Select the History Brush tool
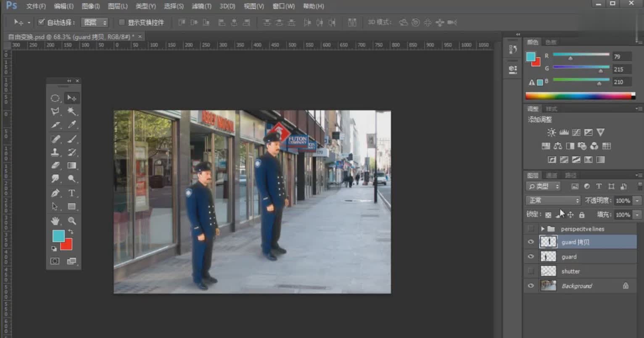 point(72,152)
